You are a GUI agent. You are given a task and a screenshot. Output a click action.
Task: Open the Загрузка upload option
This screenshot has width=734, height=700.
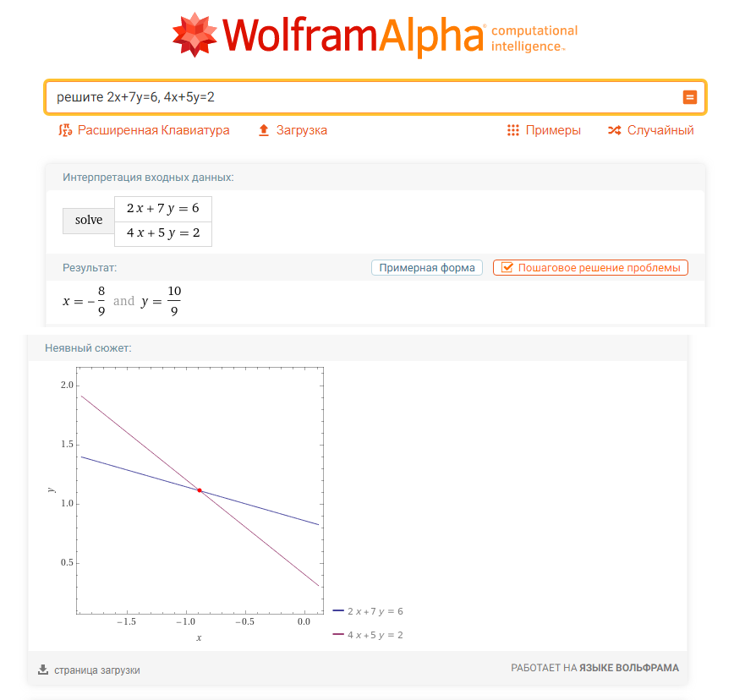pos(301,130)
